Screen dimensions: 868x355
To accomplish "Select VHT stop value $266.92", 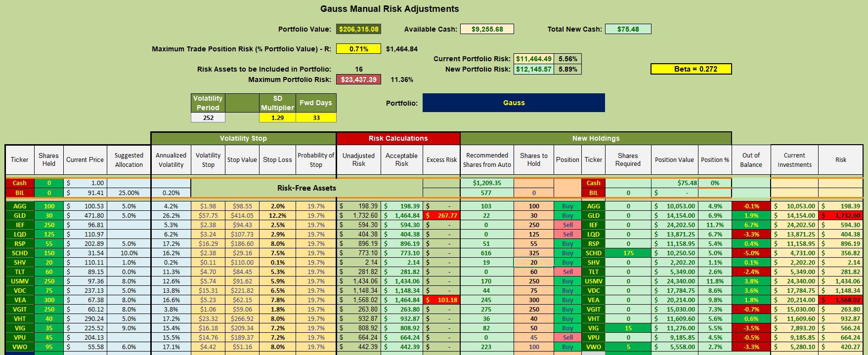I will pos(242,318).
